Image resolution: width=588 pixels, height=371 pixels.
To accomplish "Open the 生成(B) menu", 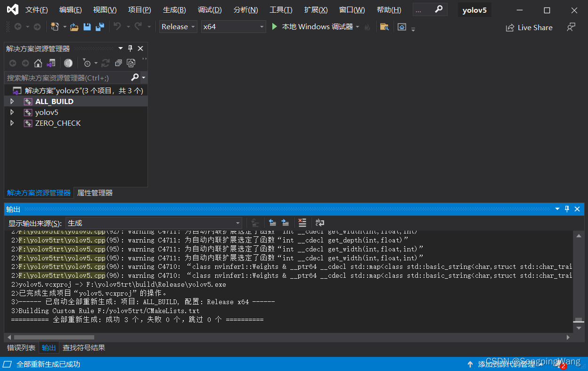I will (174, 10).
